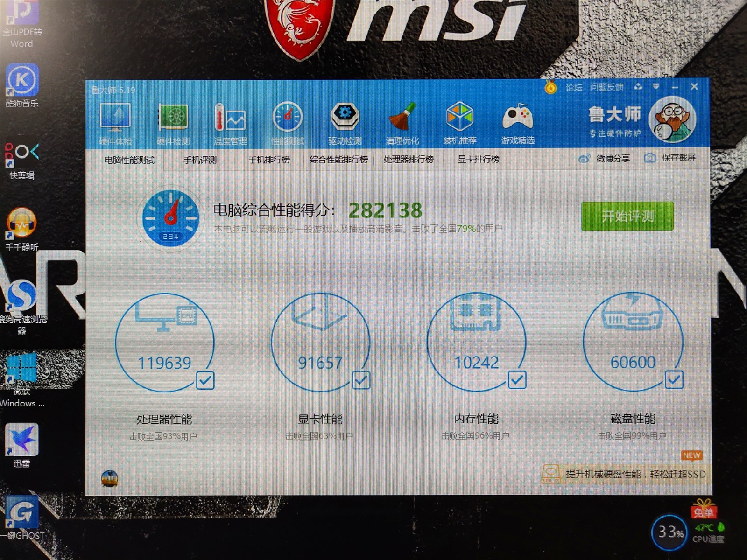The width and height of the screenshot is (747, 560).
Task: Click 击败全国99%用户 text
Action: tap(632, 436)
